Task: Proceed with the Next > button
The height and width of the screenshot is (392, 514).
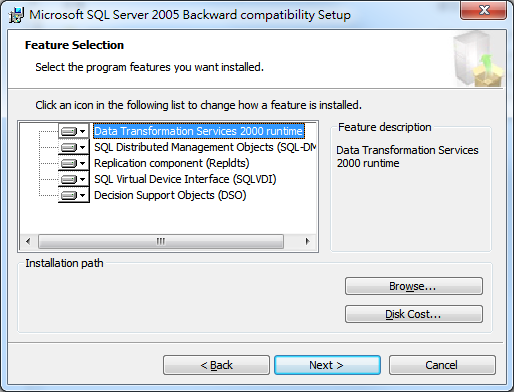Action: coord(327,365)
